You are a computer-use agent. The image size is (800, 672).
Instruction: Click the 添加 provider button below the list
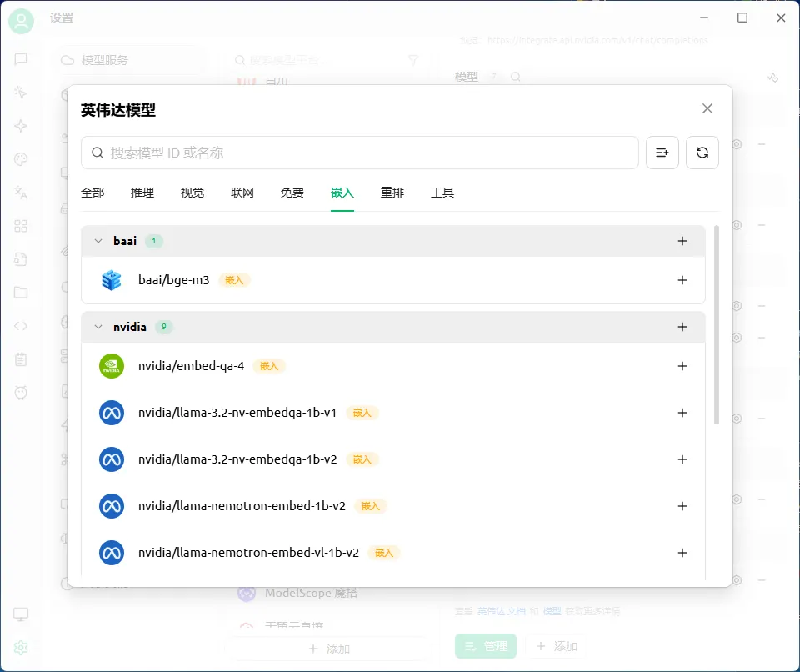(329, 649)
